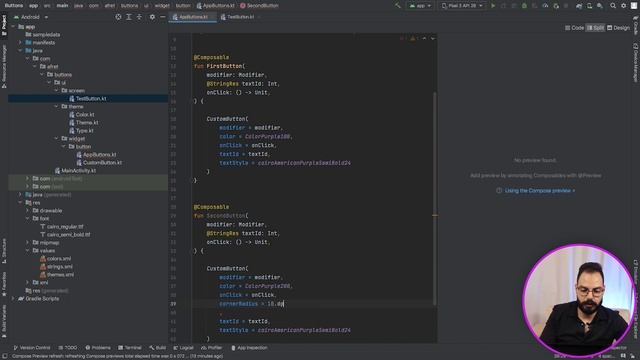Click the warning triangle indicator in editor
Screen dimensions: 640x360
pyautogui.click(x=413, y=38)
